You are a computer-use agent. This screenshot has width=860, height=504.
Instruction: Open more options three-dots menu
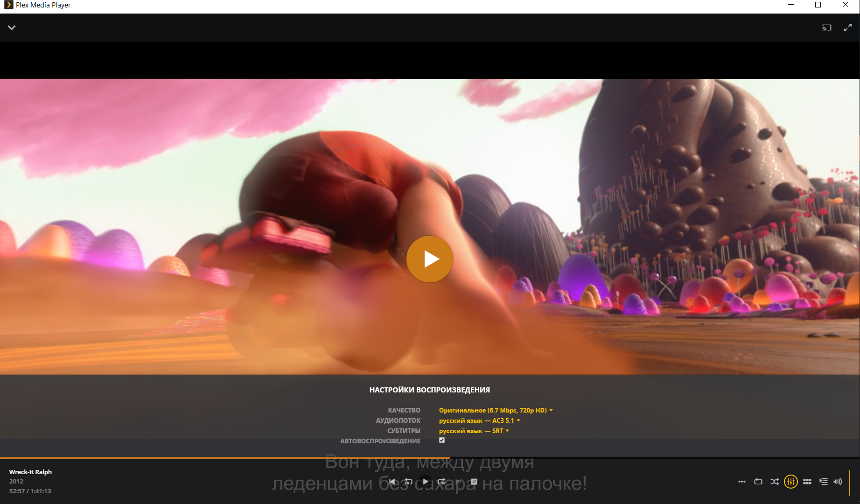point(742,482)
